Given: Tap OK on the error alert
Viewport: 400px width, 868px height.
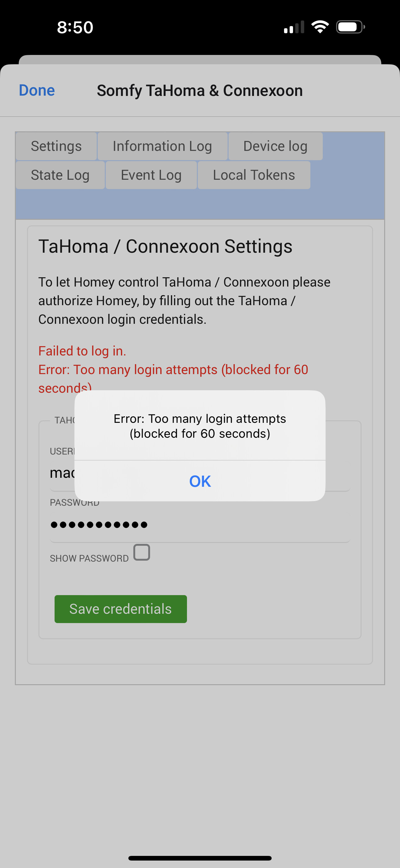Looking at the screenshot, I should pyautogui.click(x=200, y=481).
